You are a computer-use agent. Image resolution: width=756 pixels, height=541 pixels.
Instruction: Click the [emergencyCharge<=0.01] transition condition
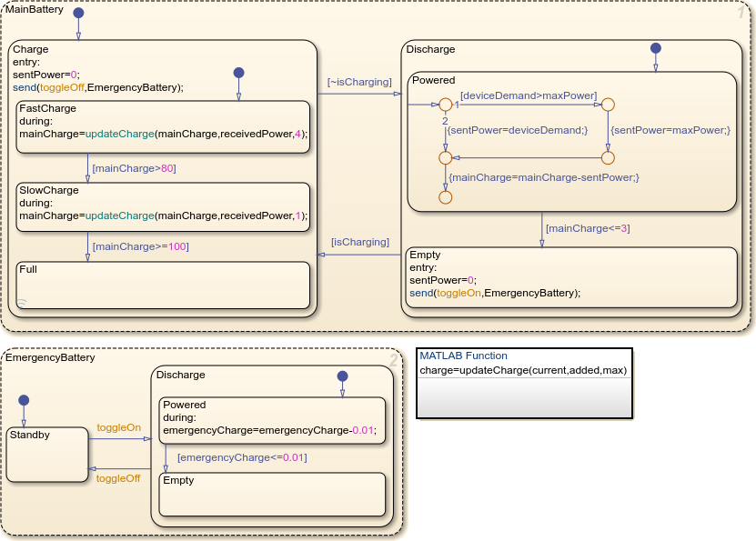click(241, 456)
